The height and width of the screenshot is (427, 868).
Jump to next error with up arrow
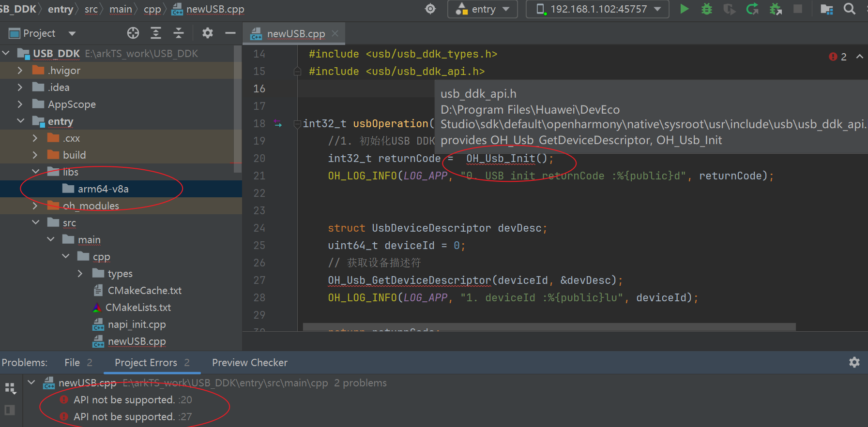[x=860, y=57]
